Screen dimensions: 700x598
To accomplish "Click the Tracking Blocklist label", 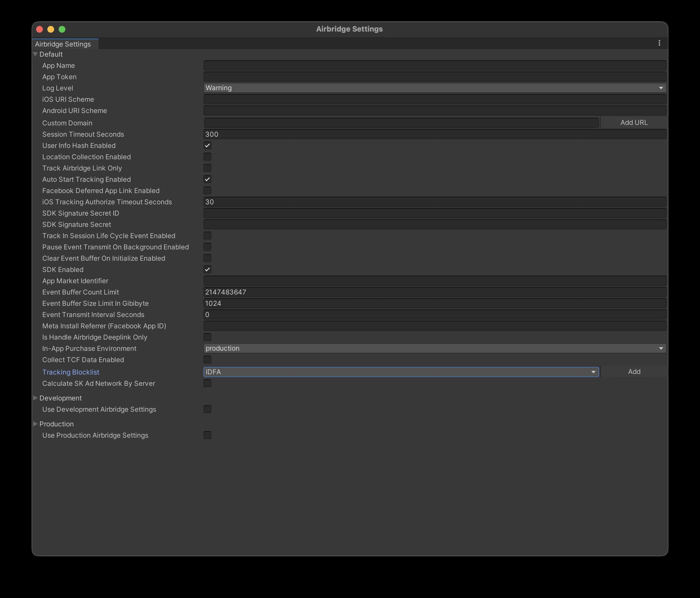I will (x=71, y=372).
